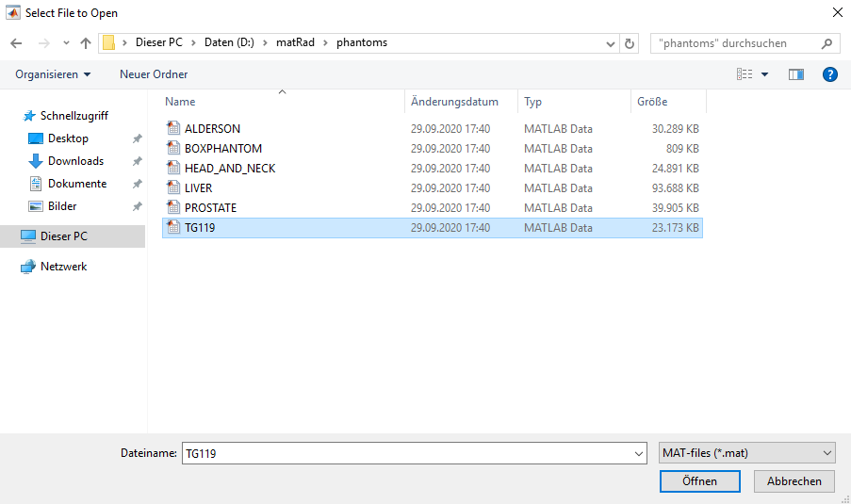Open Dokumente in the sidebar
This screenshot has width=851, height=504.
point(77,184)
